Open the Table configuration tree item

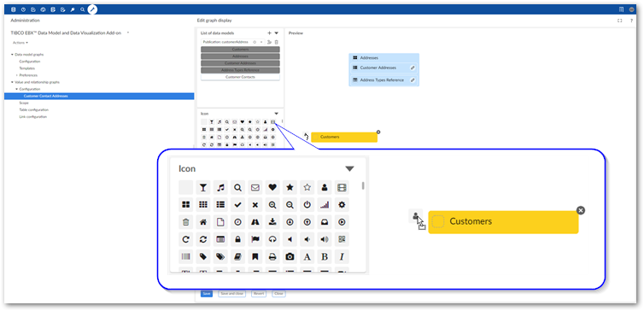(x=33, y=110)
